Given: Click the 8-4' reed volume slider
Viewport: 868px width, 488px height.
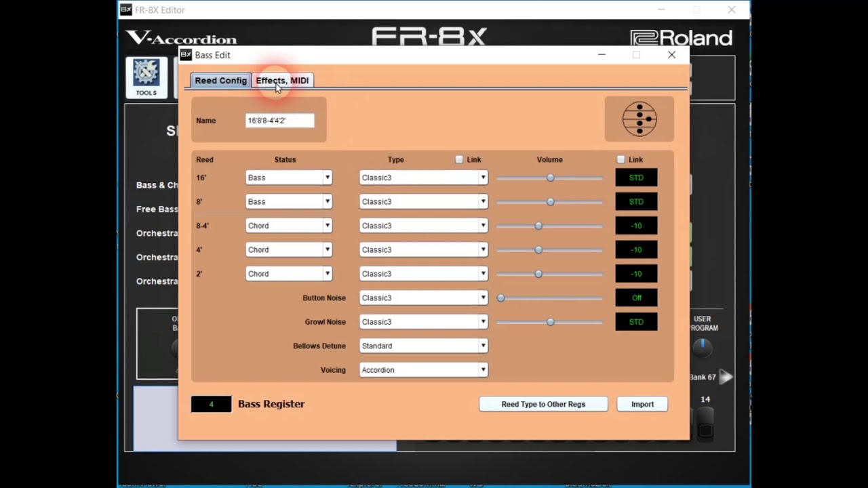Looking at the screenshot, I should pos(550,226).
